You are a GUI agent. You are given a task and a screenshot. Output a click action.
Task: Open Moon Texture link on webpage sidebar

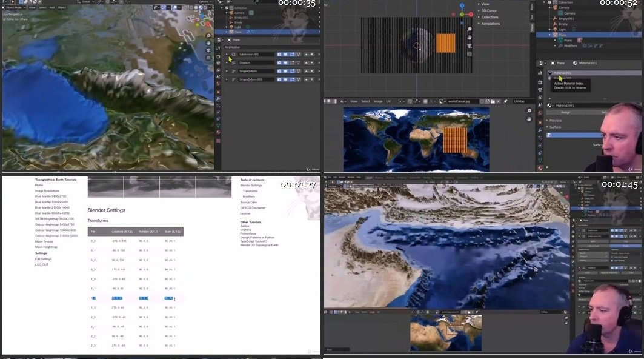pyautogui.click(x=44, y=241)
